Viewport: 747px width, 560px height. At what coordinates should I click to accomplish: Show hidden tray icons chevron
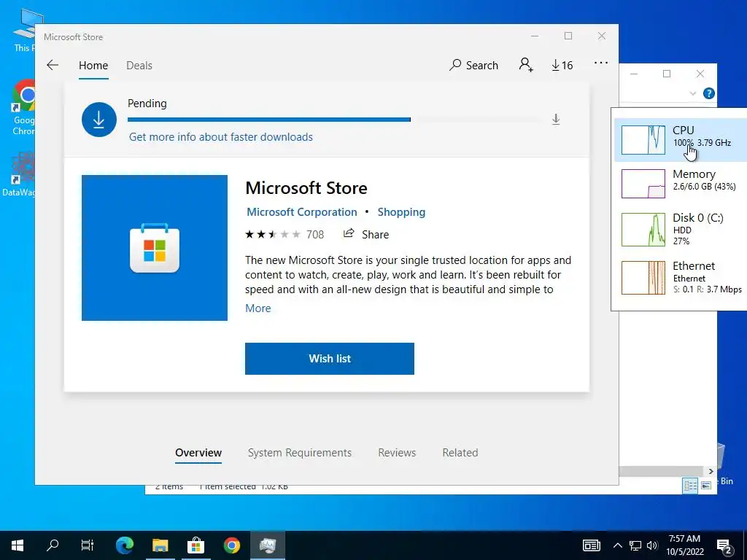617,545
